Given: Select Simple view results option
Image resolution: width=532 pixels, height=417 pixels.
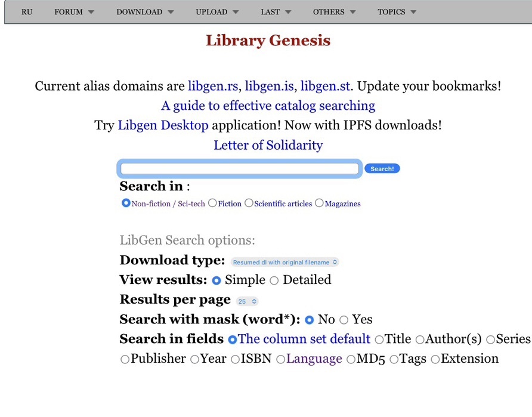Looking at the screenshot, I should [x=216, y=280].
